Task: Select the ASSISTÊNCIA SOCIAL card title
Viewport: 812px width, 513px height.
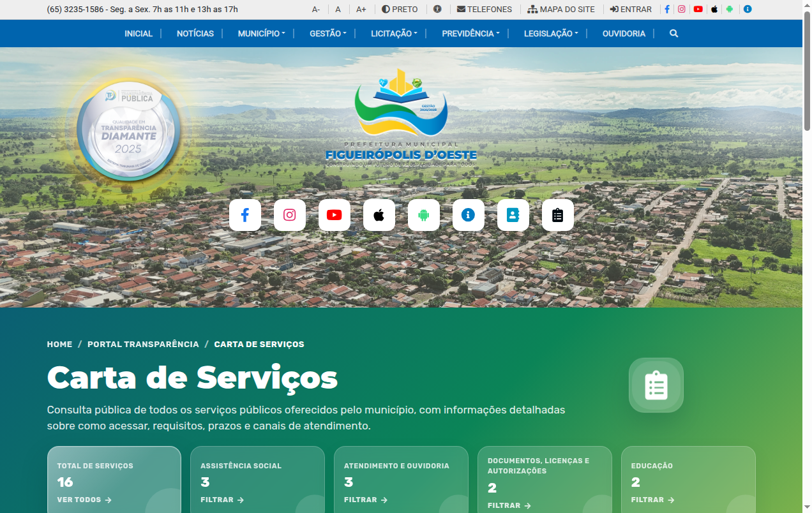Action: tap(241, 466)
